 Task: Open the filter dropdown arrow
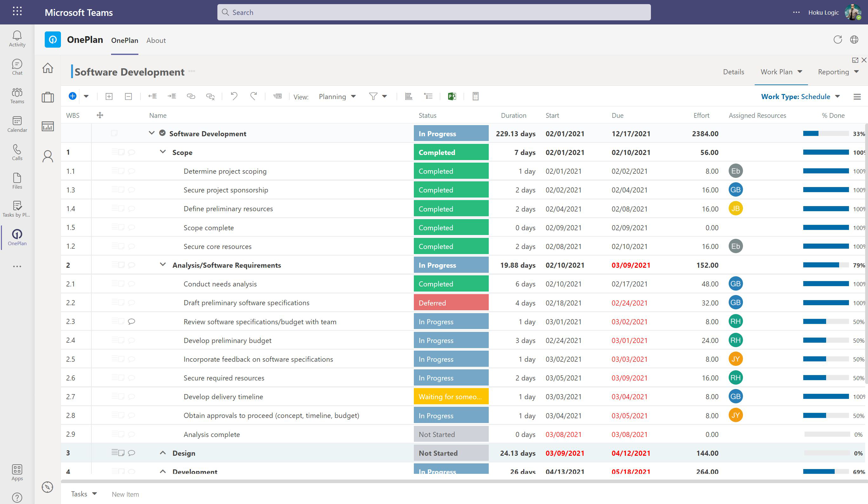pos(384,97)
